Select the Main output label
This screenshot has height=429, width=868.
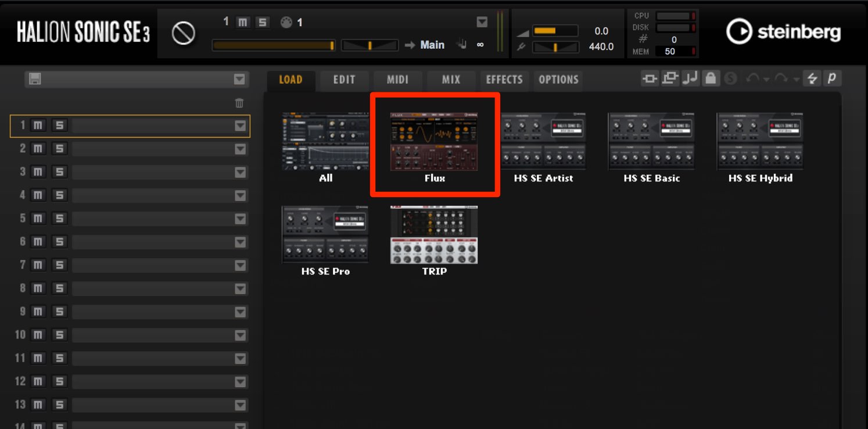click(x=432, y=45)
